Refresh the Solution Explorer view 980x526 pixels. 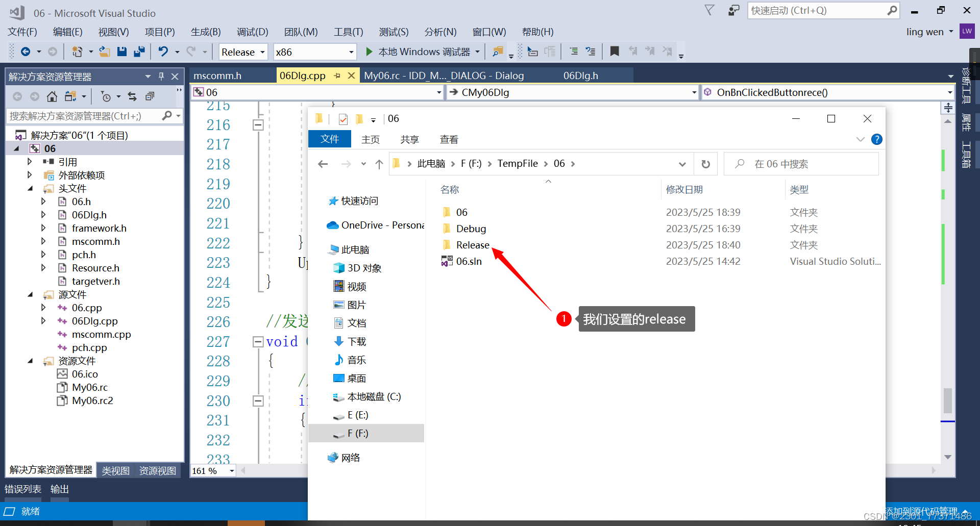[132, 96]
